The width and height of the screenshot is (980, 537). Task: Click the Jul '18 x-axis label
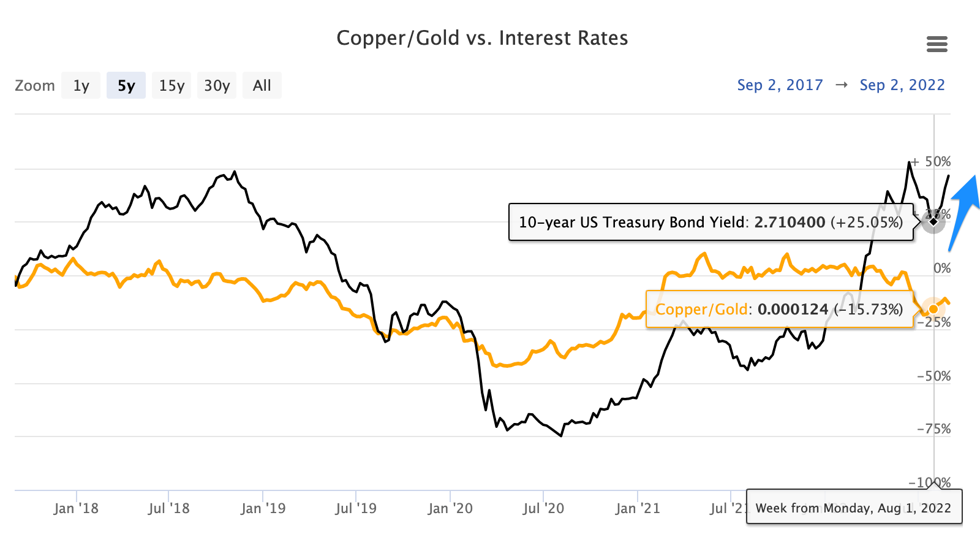[x=168, y=508]
